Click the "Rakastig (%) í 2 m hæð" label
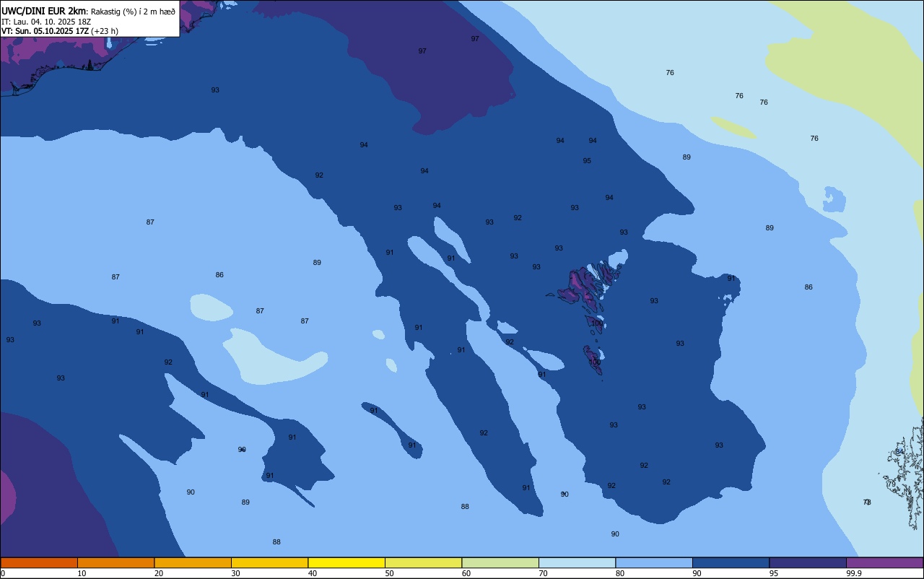 click(x=133, y=11)
